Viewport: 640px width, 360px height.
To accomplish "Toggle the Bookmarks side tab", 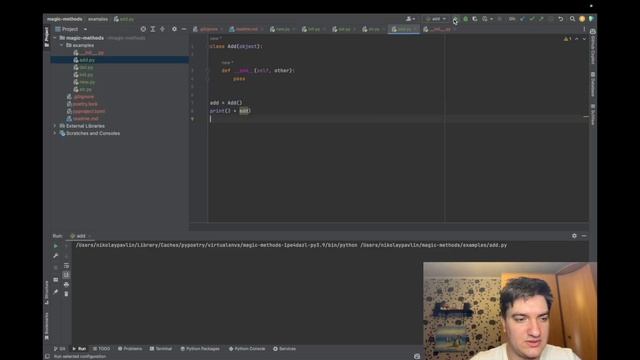I will (47, 326).
